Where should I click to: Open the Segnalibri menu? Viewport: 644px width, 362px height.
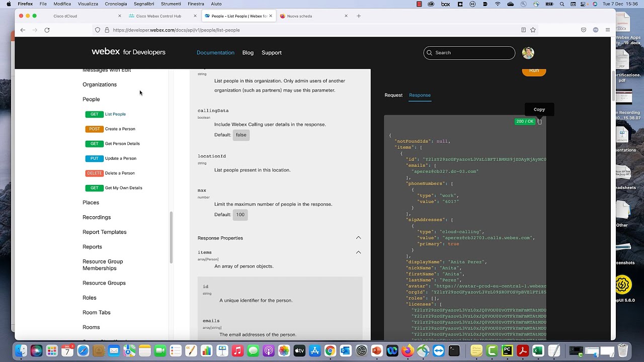pyautogui.click(x=144, y=4)
